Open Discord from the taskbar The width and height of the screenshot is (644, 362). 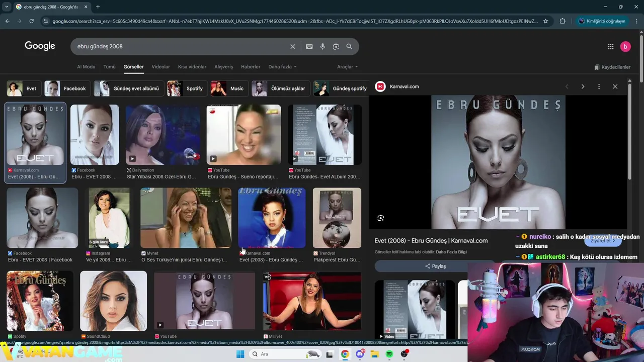coord(360,354)
